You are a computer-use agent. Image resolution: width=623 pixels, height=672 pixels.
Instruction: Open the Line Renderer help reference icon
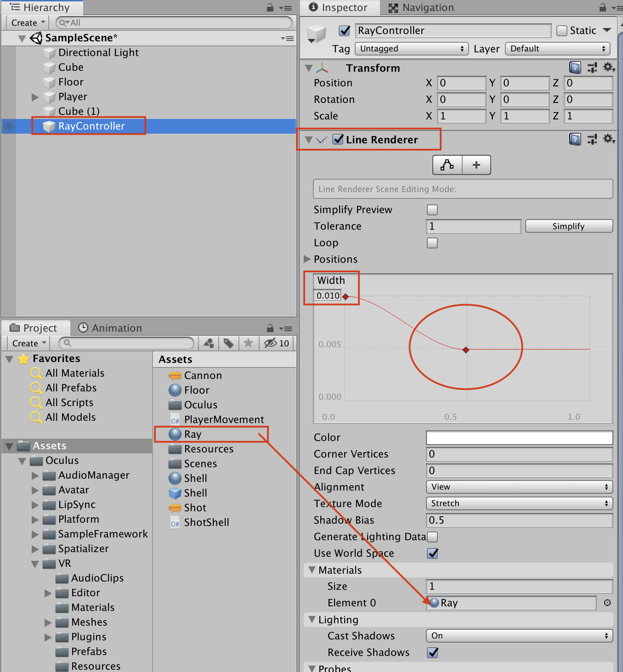[x=575, y=139]
